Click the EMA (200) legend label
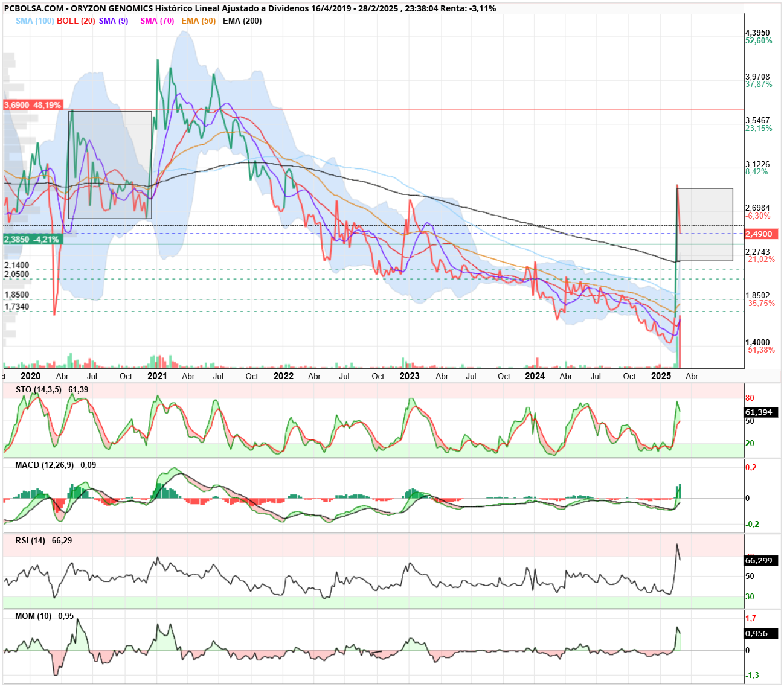The image size is (784, 687). (242, 21)
